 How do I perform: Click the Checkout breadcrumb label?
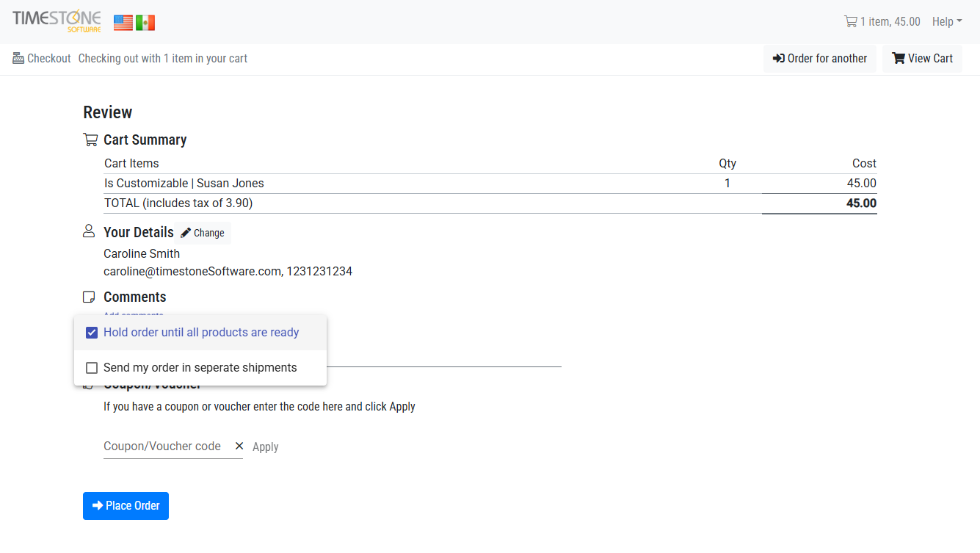49,58
